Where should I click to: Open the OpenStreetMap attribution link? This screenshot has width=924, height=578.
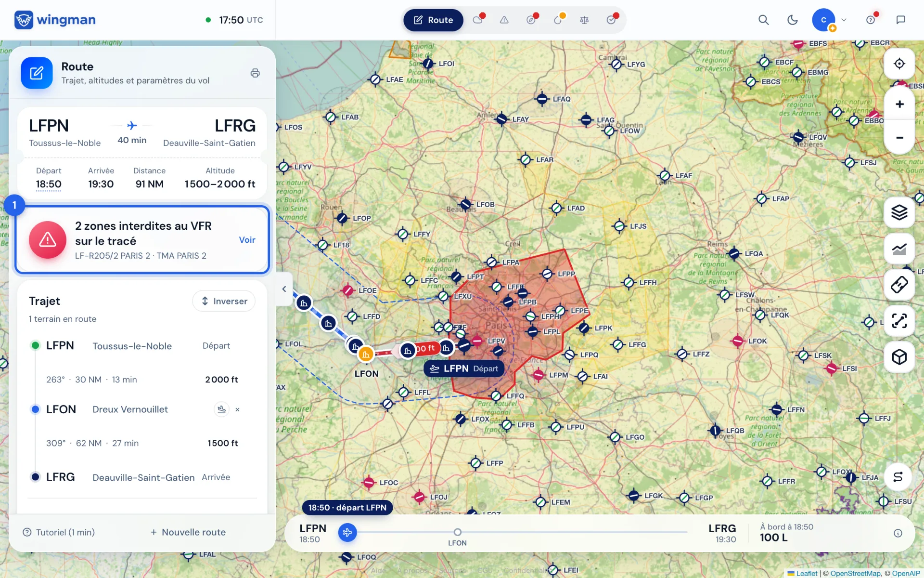[855, 573]
